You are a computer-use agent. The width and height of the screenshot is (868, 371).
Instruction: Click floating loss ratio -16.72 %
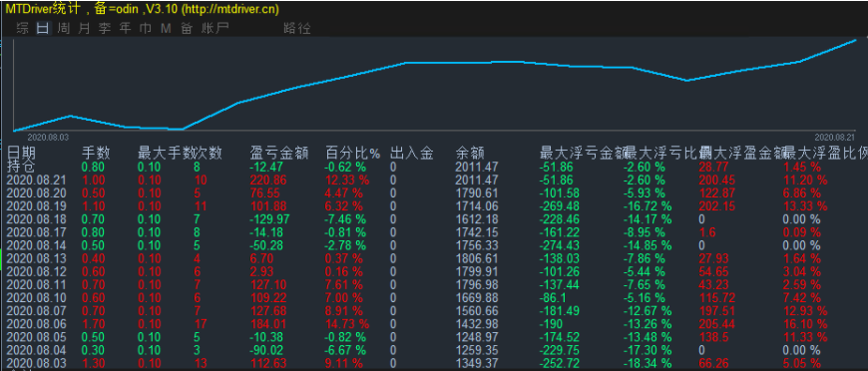point(648,206)
